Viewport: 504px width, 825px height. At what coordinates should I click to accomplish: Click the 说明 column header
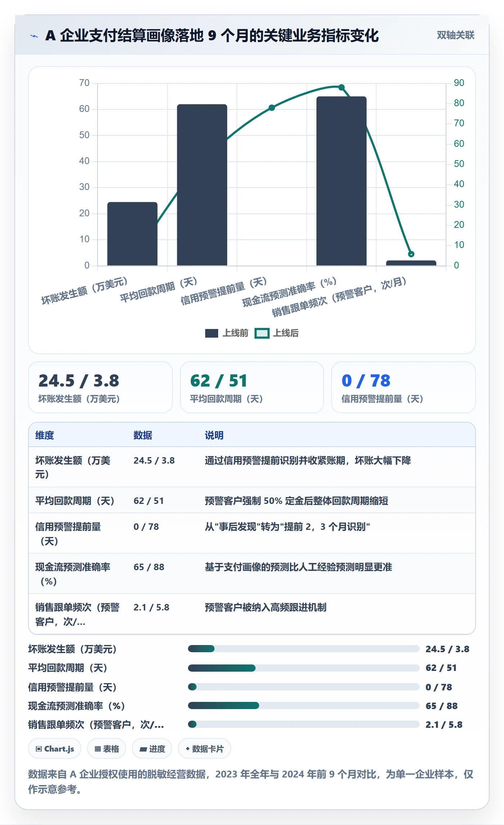[x=214, y=435]
